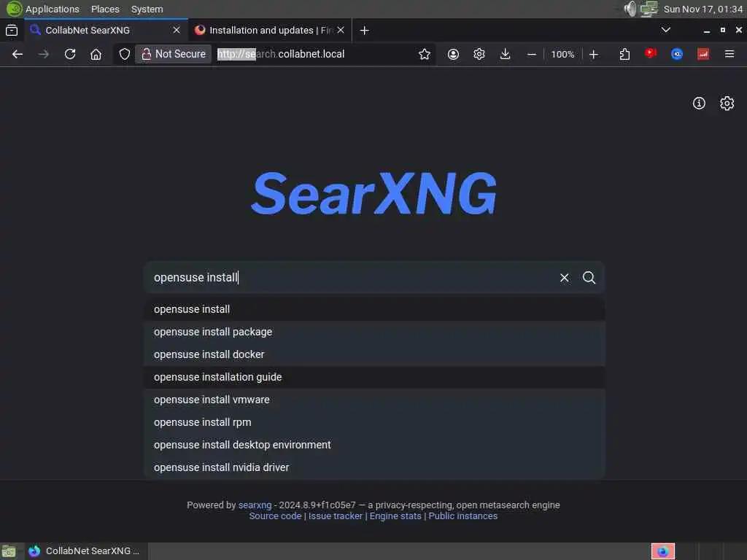
Task: Open the Source code link
Action: click(275, 516)
